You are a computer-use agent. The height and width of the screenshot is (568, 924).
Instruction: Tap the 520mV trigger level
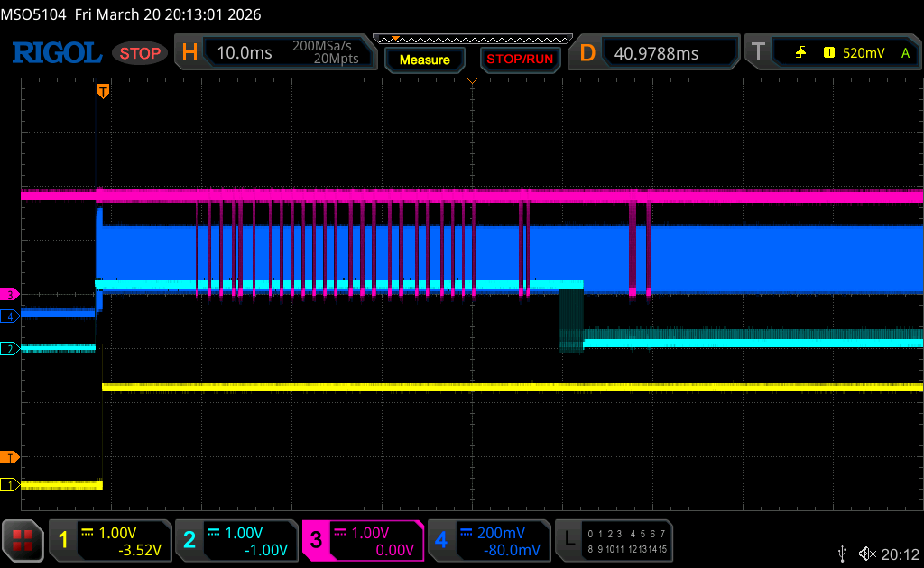click(864, 53)
